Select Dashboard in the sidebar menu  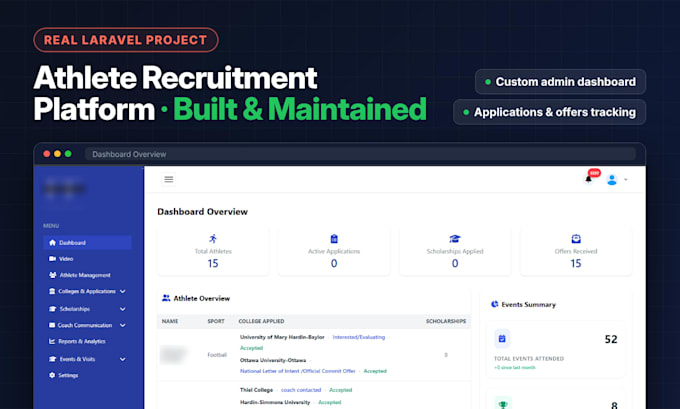point(87,242)
